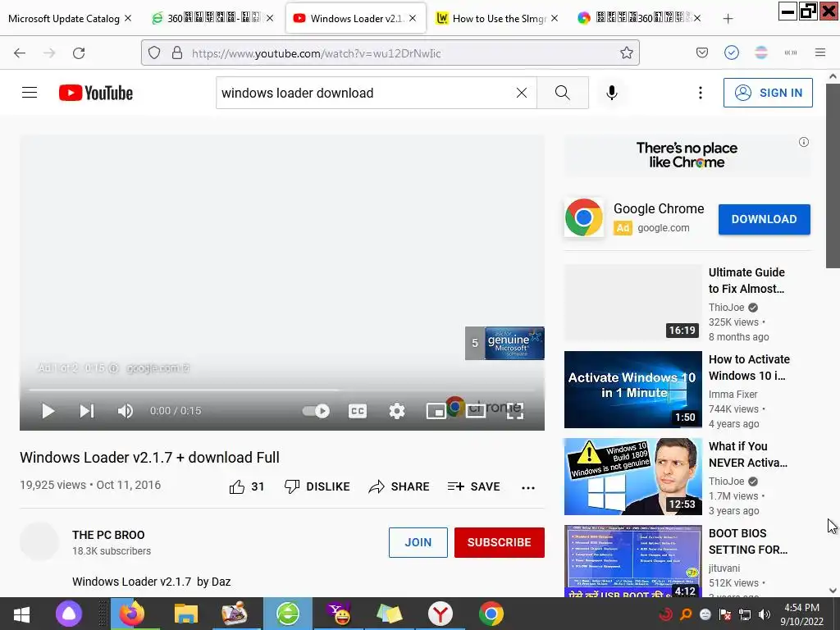Switch to How to Use the Slmgr tab
Viewport: 840px width, 630px height.
[498, 19]
